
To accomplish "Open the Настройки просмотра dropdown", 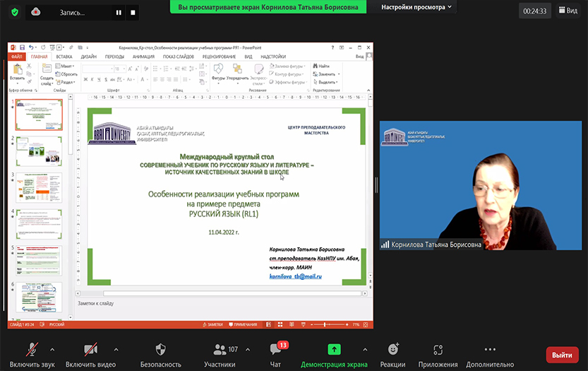I will [x=418, y=6].
